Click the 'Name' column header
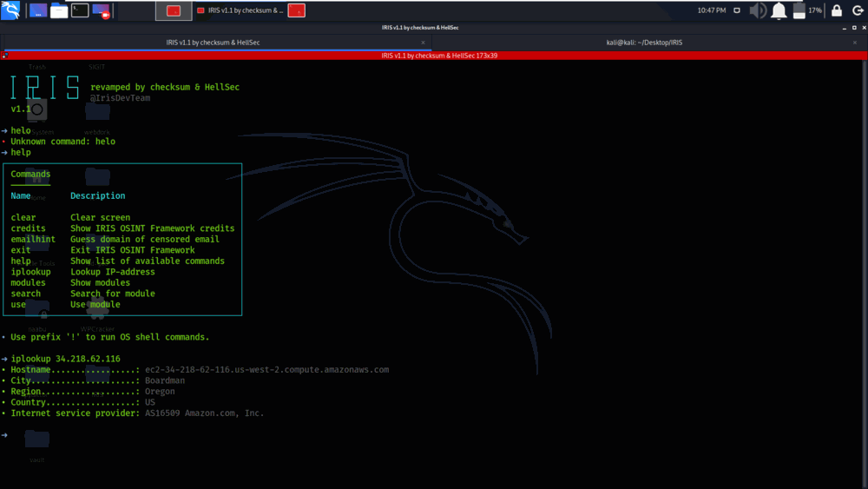The height and width of the screenshot is (489, 868). click(21, 195)
